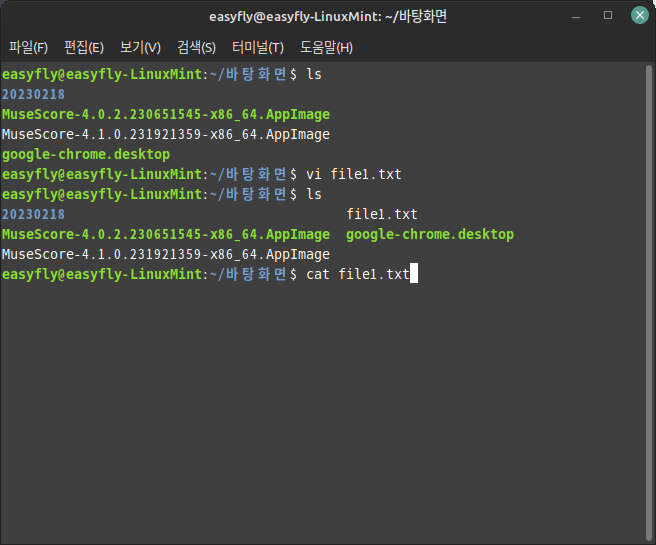This screenshot has height=545, width=656.
Task: Click the vi file1.txt command text
Action: click(354, 174)
